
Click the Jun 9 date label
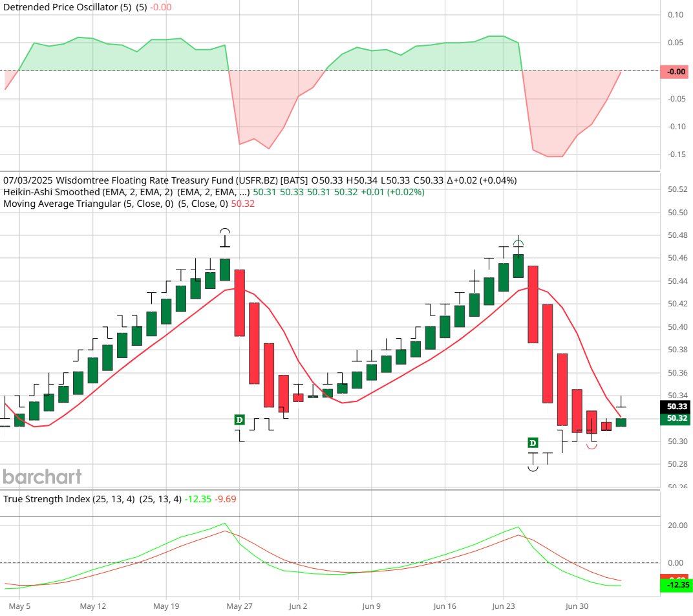[371, 606]
